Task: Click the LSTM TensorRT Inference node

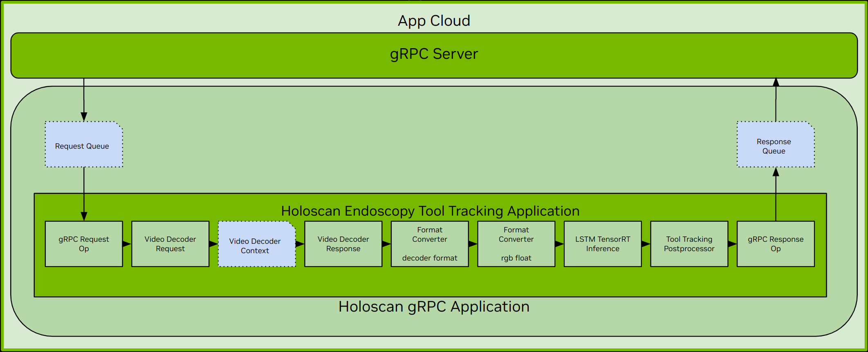Action: click(603, 244)
